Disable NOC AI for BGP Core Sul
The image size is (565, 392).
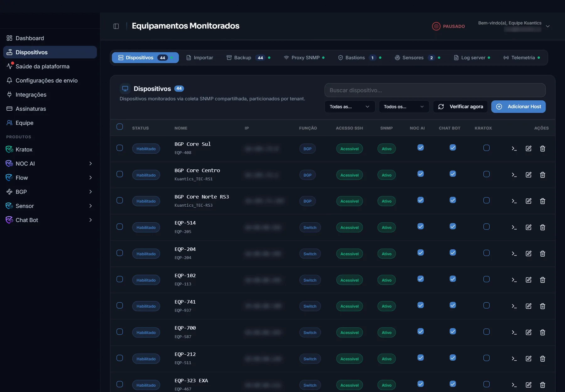coord(421,147)
